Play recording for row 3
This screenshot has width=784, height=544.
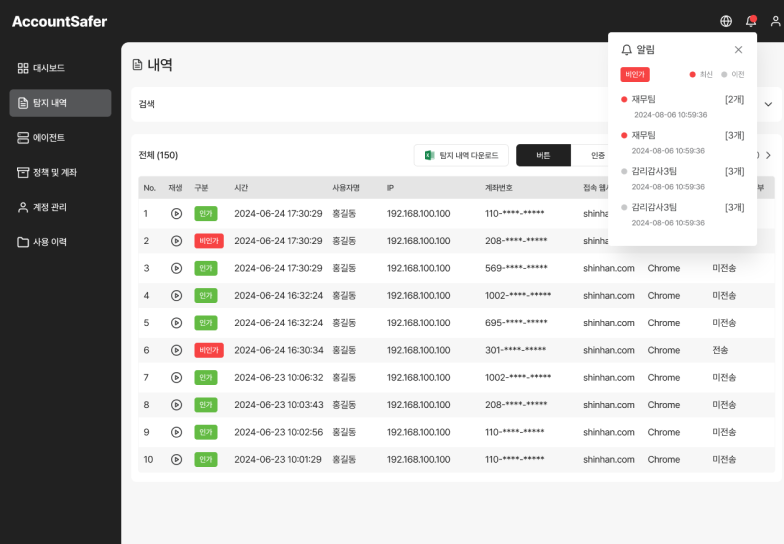176,268
